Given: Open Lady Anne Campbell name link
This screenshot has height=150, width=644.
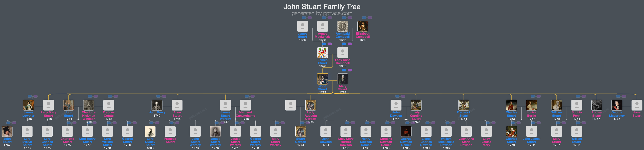Looking at the screenshot, I should click(x=343, y=61).
